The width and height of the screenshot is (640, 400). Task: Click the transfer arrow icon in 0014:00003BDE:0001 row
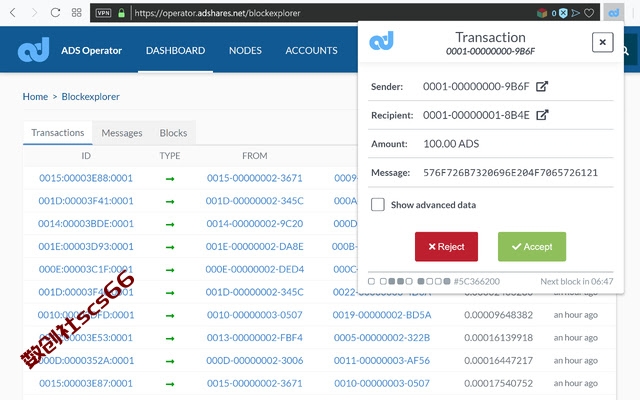point(170,224)
